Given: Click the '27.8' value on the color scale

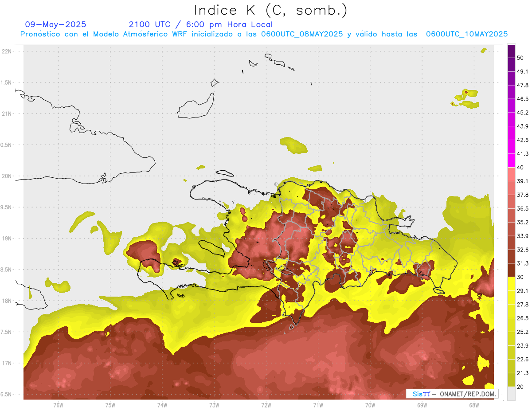Looking at the screenshot, I should (523, 305).
